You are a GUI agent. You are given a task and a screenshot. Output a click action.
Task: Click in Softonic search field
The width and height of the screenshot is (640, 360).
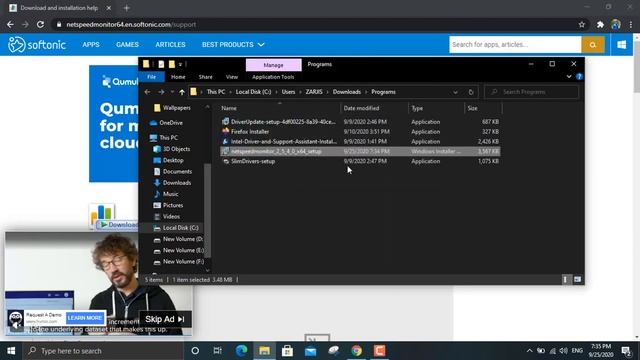[x=515, y=44]
